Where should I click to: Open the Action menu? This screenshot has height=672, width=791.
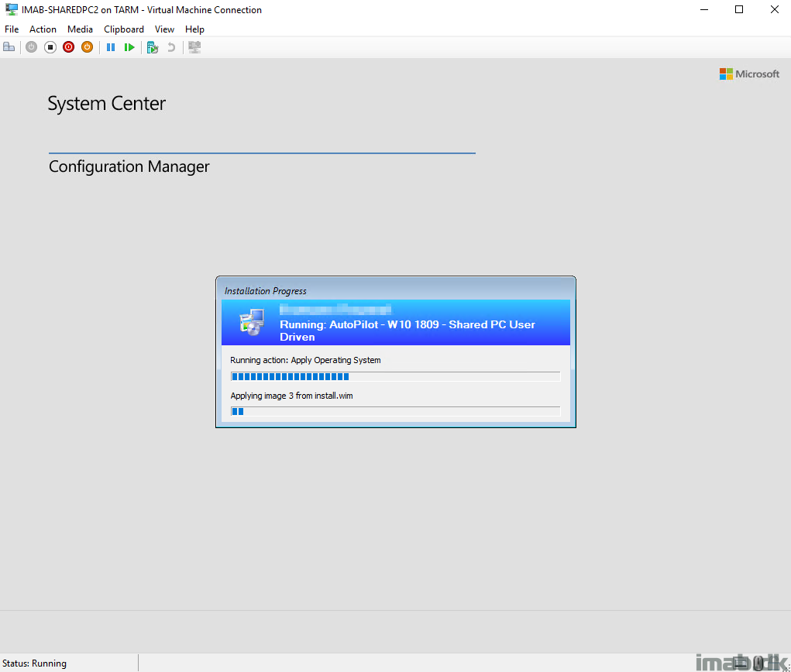(x=43, y=29)
